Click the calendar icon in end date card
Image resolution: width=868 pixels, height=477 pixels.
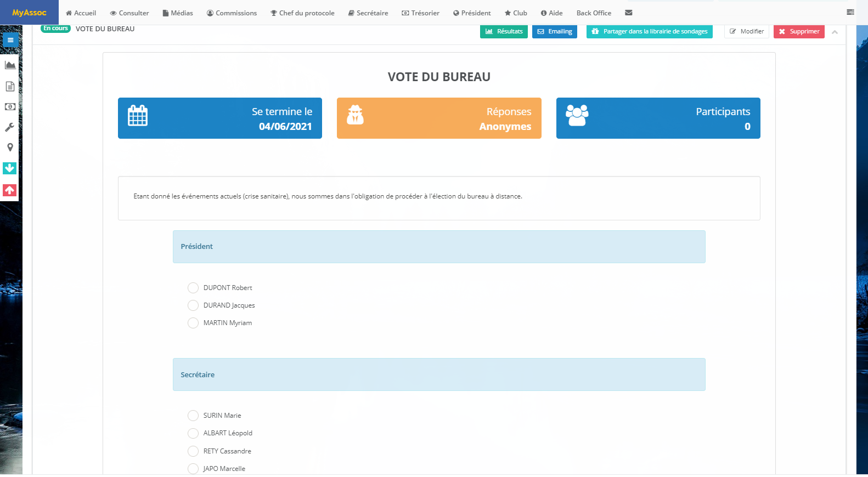pyautogui.click(x=138, y=116)
